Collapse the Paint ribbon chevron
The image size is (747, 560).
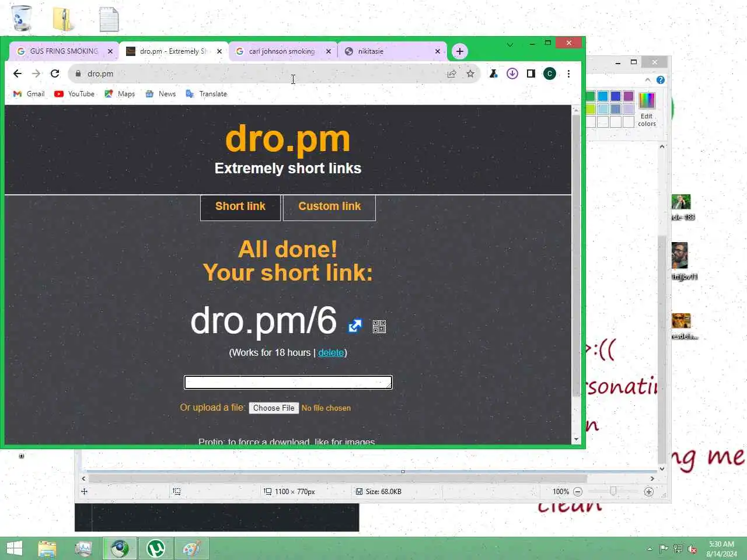point(648,80)
